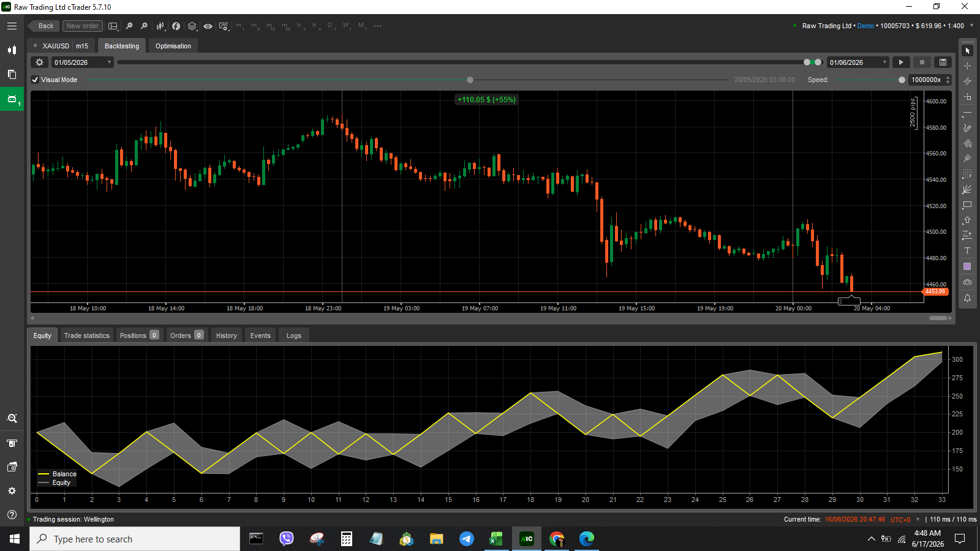The image size is (980, 551).
Task: Click the Speed slider handle
Action: pos(902,80)
